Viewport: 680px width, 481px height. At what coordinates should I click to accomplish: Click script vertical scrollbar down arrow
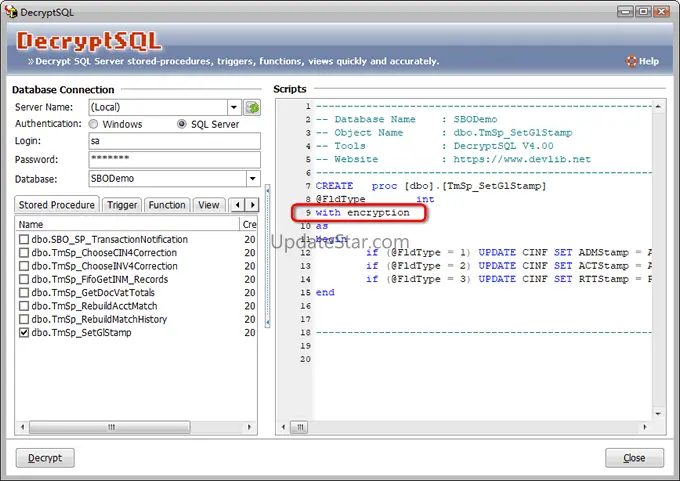click(659, 412)
